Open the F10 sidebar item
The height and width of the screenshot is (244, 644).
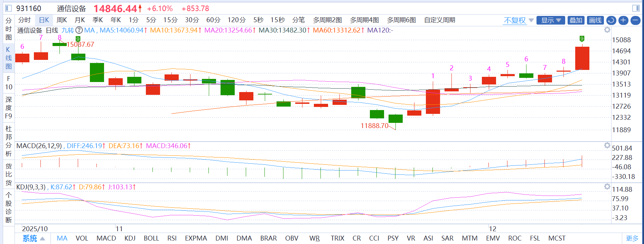[9, 83]
